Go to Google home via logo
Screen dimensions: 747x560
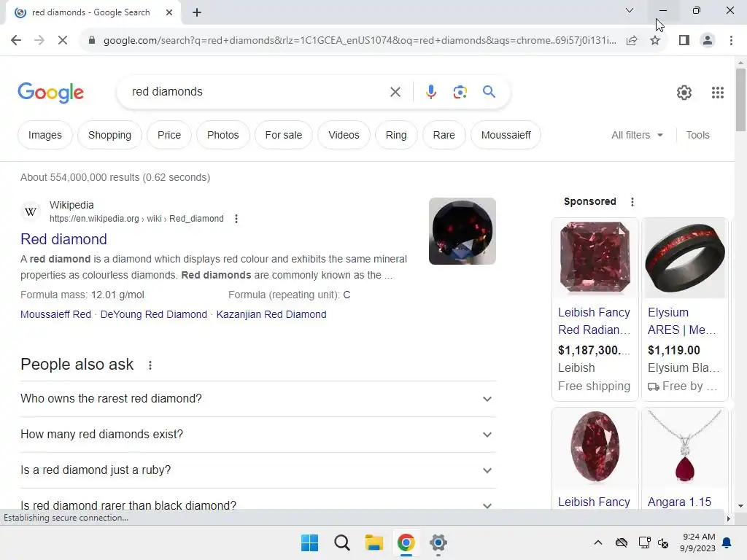(x=50, y=93)
